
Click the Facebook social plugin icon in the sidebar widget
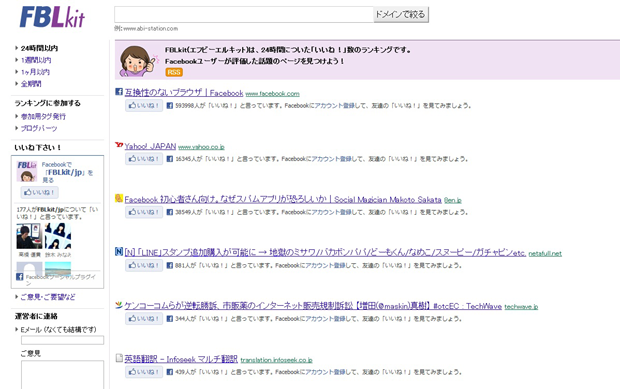tap(19, 277)
